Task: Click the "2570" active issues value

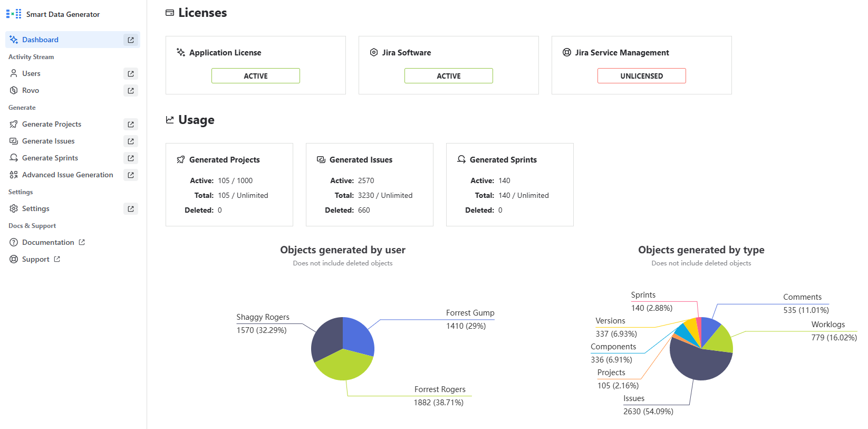Action: click(366, 180)
